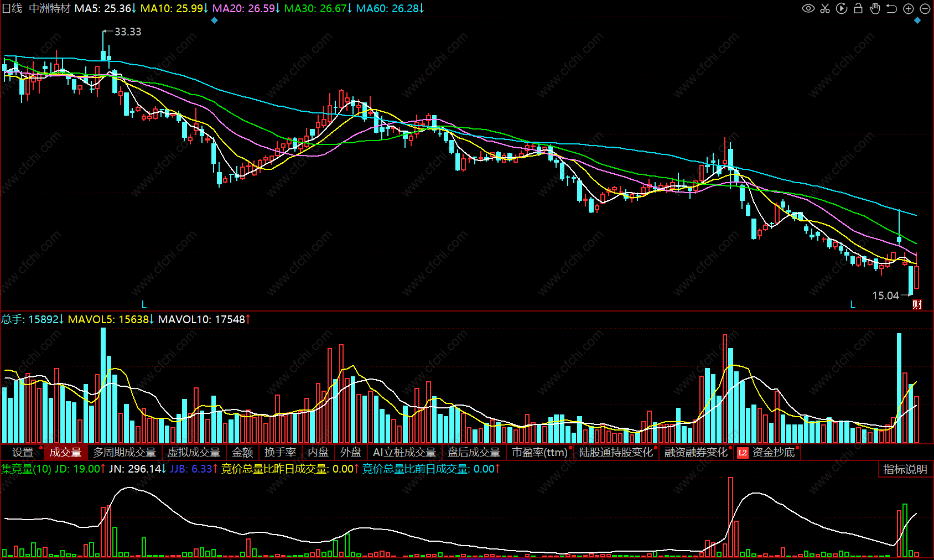Click the MA60: 26.28 label

pyautogui.click(x=390, y=8)
